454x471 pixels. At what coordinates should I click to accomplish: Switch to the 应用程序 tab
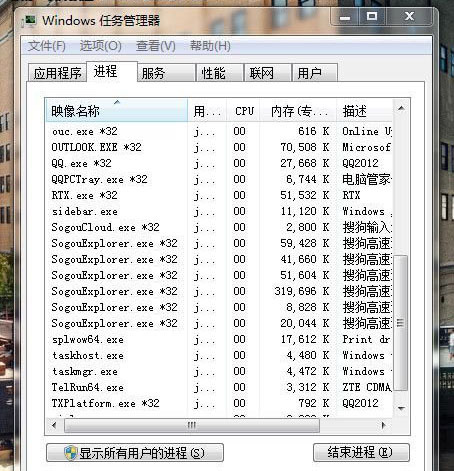(x=57, y=73)
